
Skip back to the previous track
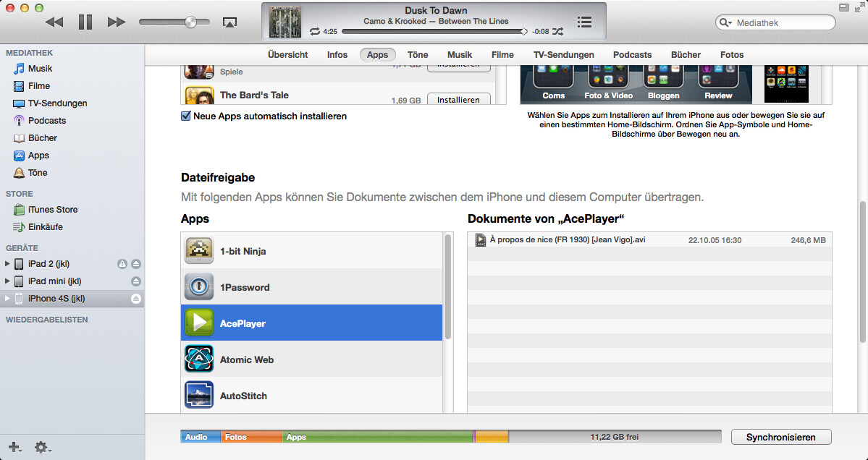coord(54,22)
